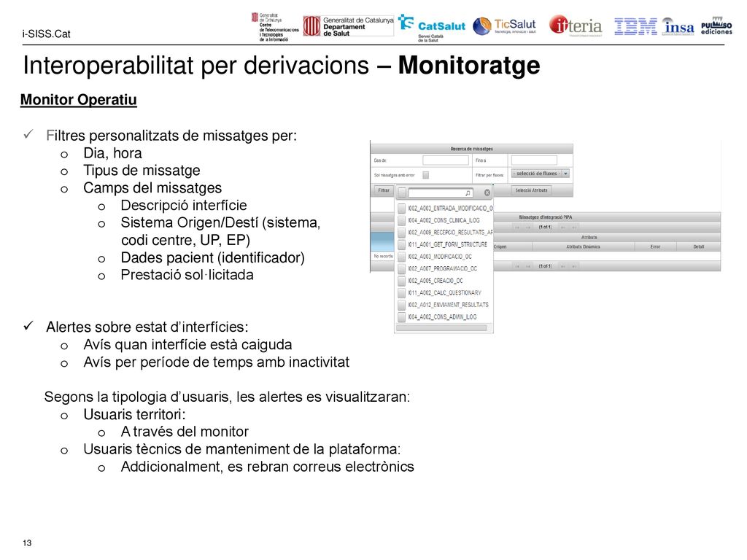Click the 'No records' table message
Viewport: 747px width, 560px height.
383,256
